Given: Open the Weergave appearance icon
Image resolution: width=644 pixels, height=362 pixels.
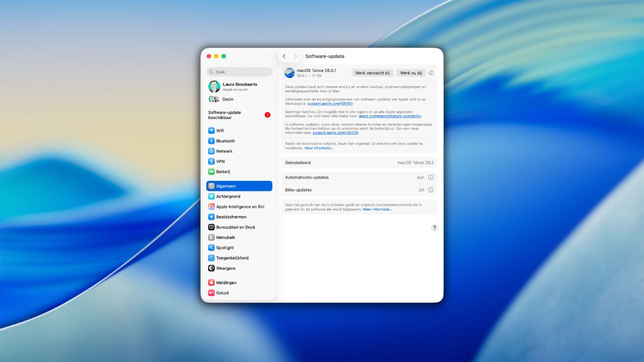Looking at the screenshot, I should point(211,268).
